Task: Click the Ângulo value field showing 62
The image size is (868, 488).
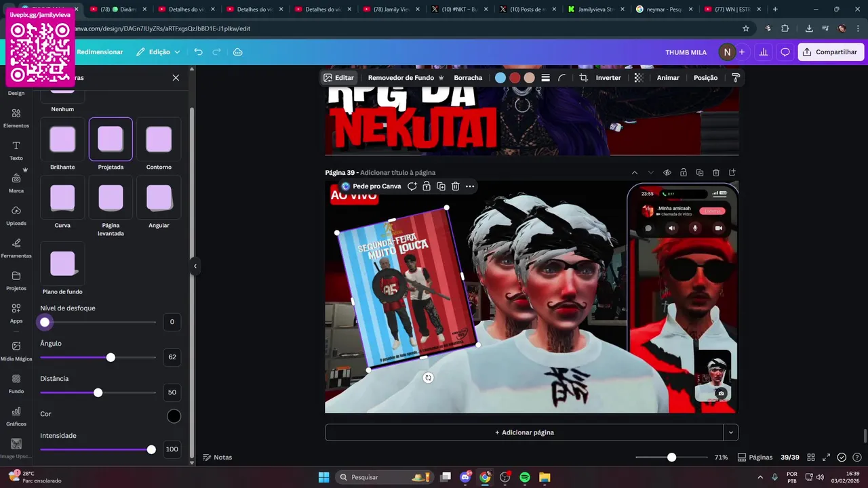Action: pyautogui.click(x=172, y=357)
